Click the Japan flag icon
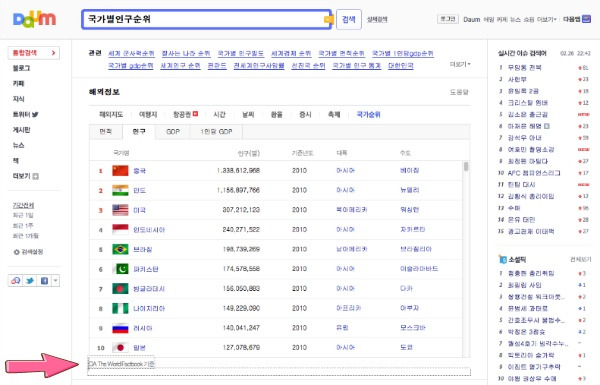This screenshot has width=600, height=385. pos(120,347)
